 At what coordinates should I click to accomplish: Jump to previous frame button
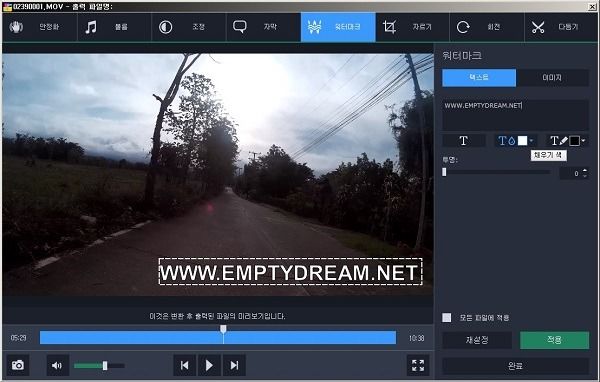coord(184,366)
